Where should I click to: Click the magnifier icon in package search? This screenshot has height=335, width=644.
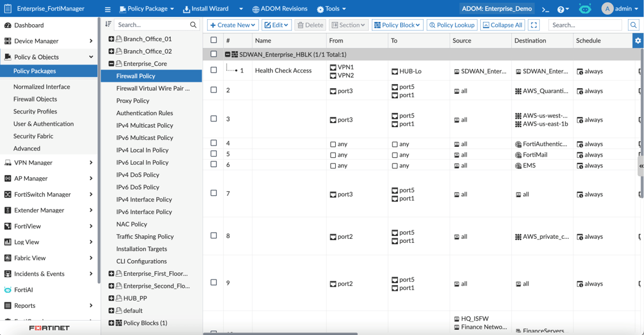tap(193, 25)
